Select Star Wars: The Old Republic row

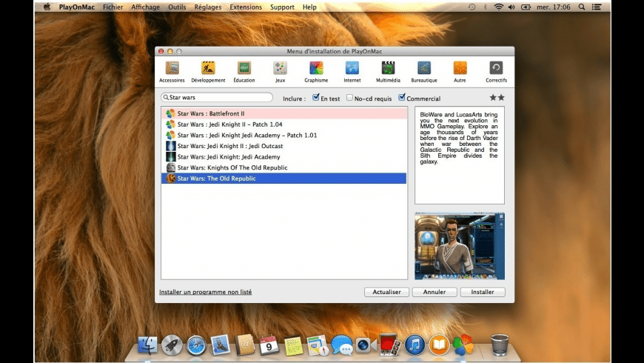pyautogui.click(x=284, y=179)
